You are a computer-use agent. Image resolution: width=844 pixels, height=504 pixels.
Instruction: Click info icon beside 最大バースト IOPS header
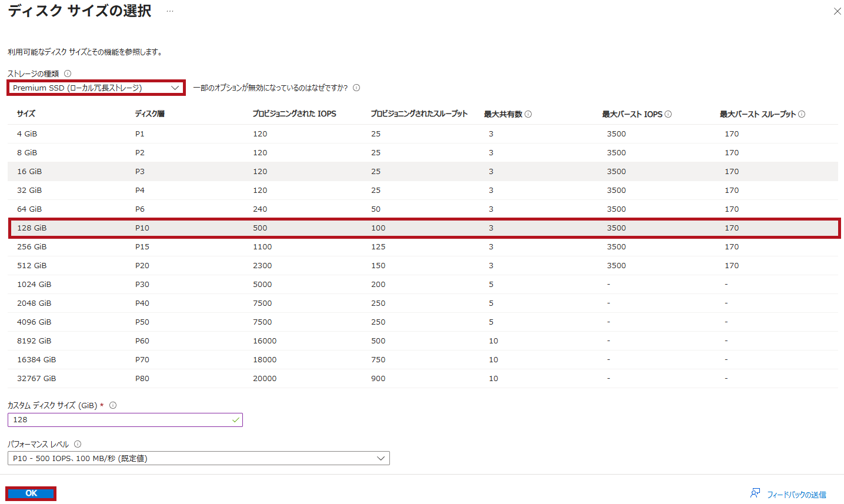[668, 114]
